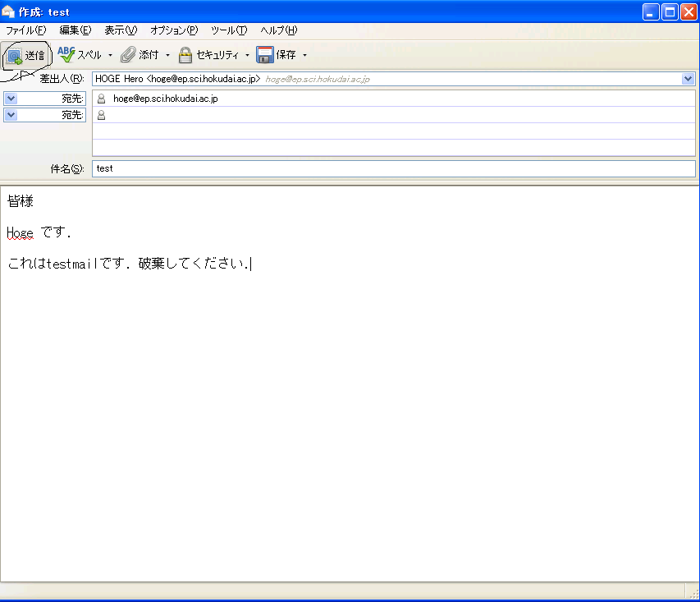The image size is (700, 602).
Task: Open the dropdown arrow next to セキュリティ
Action: (248, 56)
